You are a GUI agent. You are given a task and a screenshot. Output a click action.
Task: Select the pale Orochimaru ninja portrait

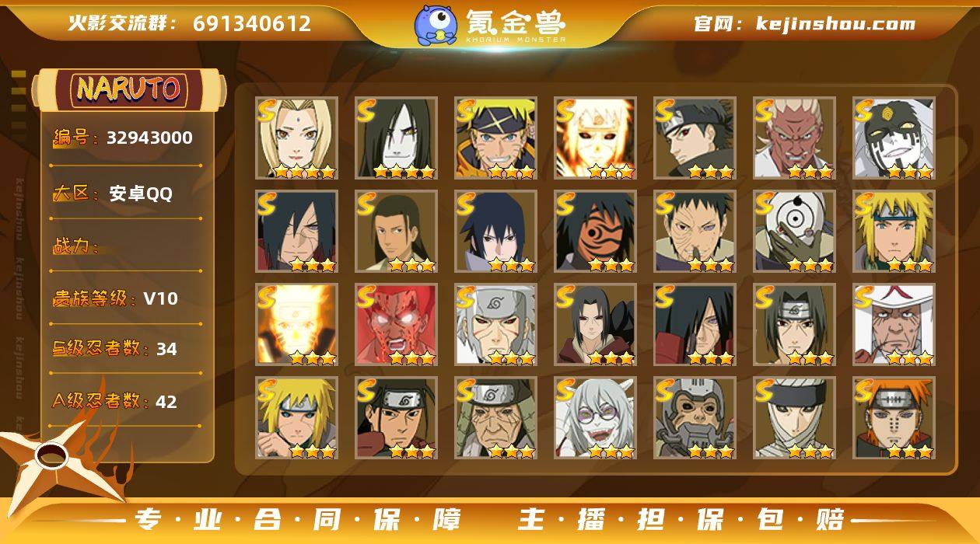coord(397,138)
